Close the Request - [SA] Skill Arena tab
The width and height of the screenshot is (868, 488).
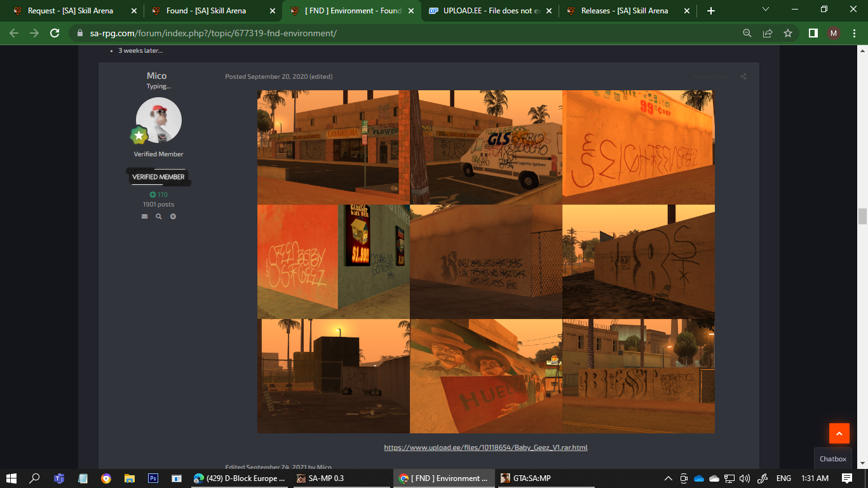click(x=133, y=11)
